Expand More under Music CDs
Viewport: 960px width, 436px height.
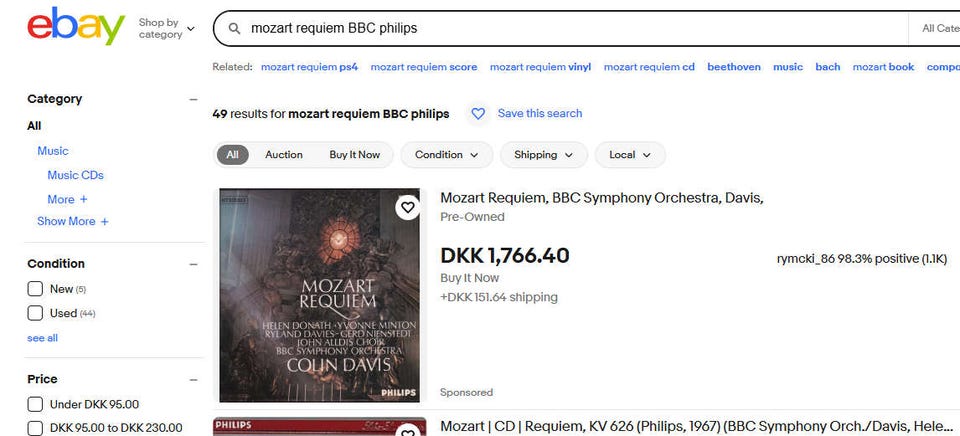67,199
